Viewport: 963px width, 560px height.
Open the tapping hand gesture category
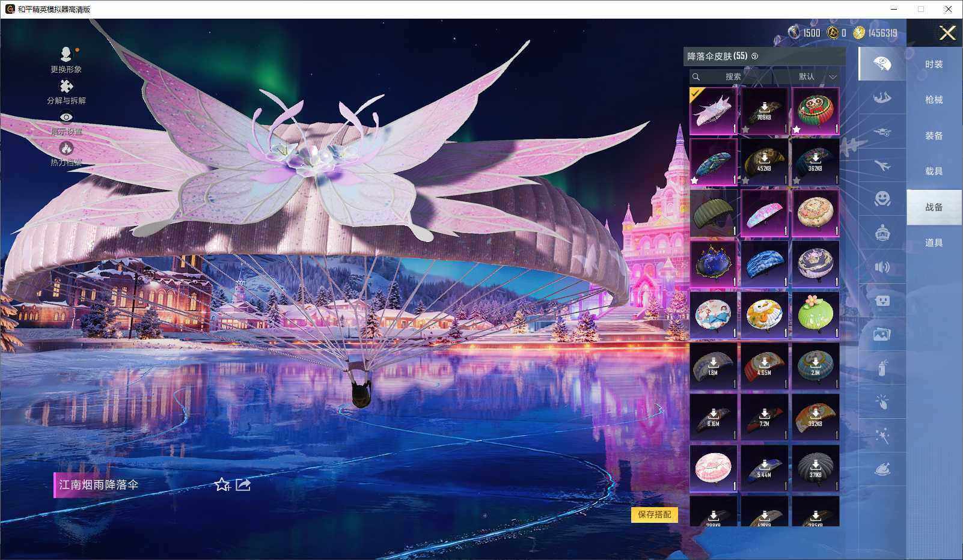pos(882,401)
